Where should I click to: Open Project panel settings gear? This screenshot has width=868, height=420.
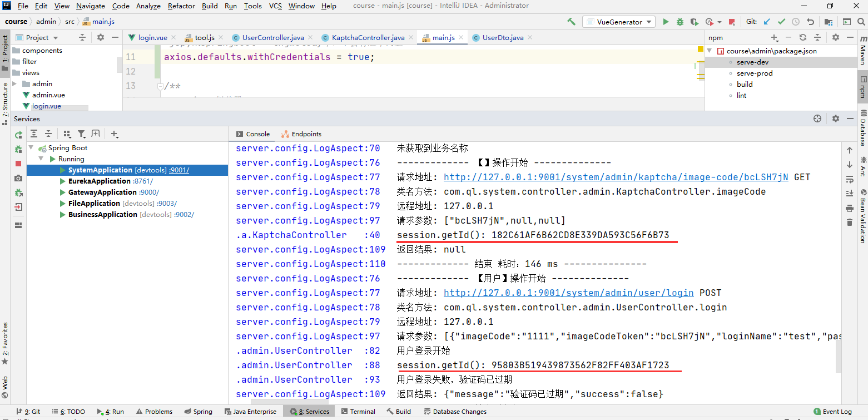click(101, 37)
